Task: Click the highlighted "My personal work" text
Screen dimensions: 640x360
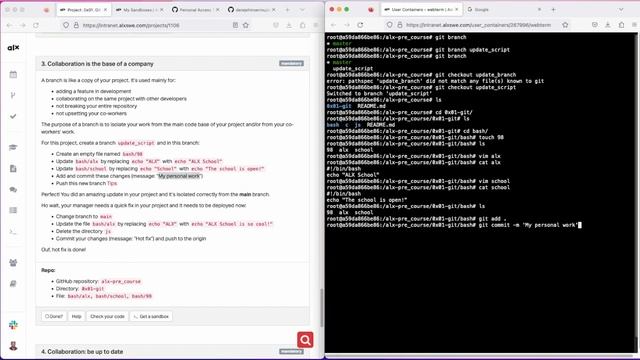Action: pos(179,176)
